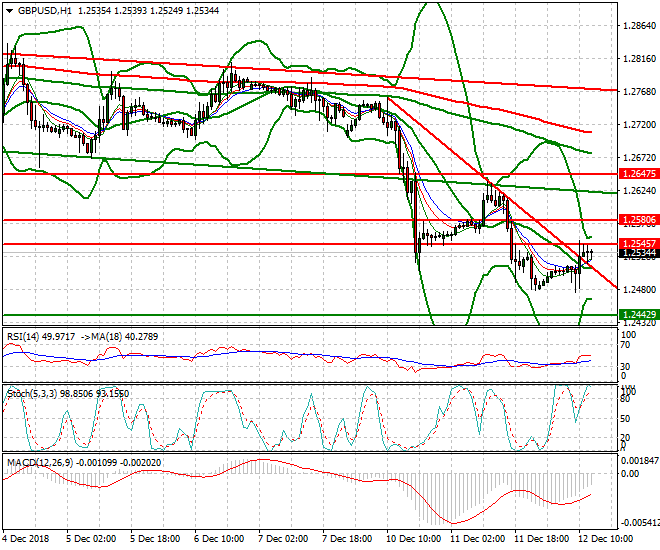660x550 pixels.
Task: Click the MACD scale value 0.001847
Action: click(640, 461)
